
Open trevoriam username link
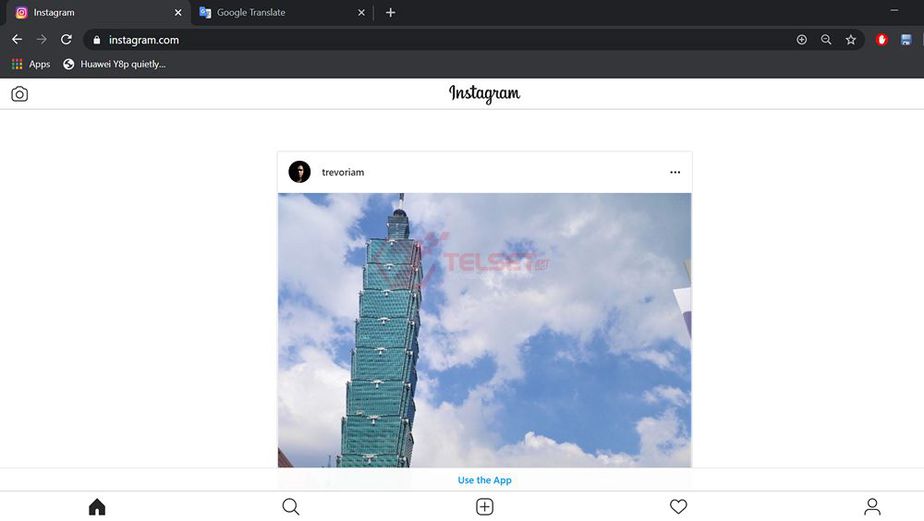click(x=343, y=172)
